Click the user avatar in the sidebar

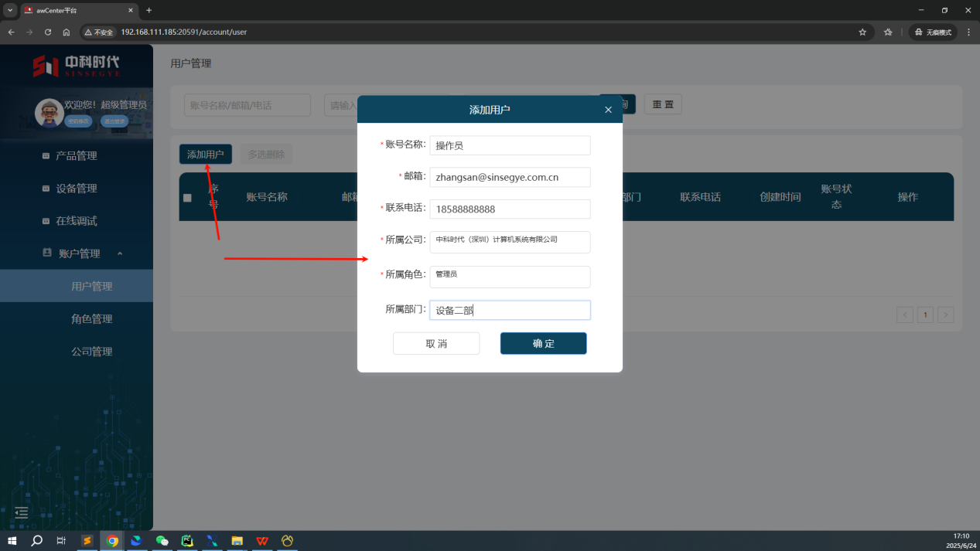[50, 113]
